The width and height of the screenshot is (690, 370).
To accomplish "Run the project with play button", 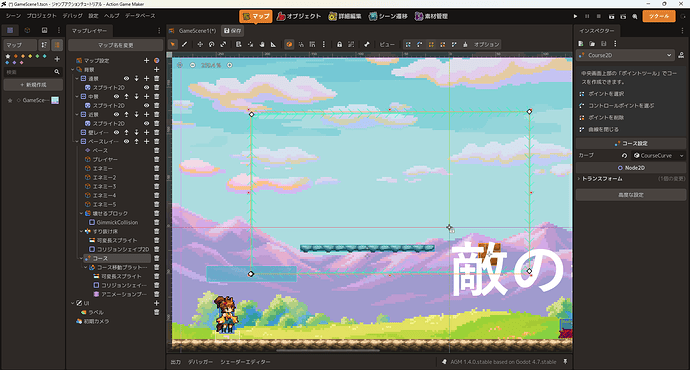I will click(575, 16).
